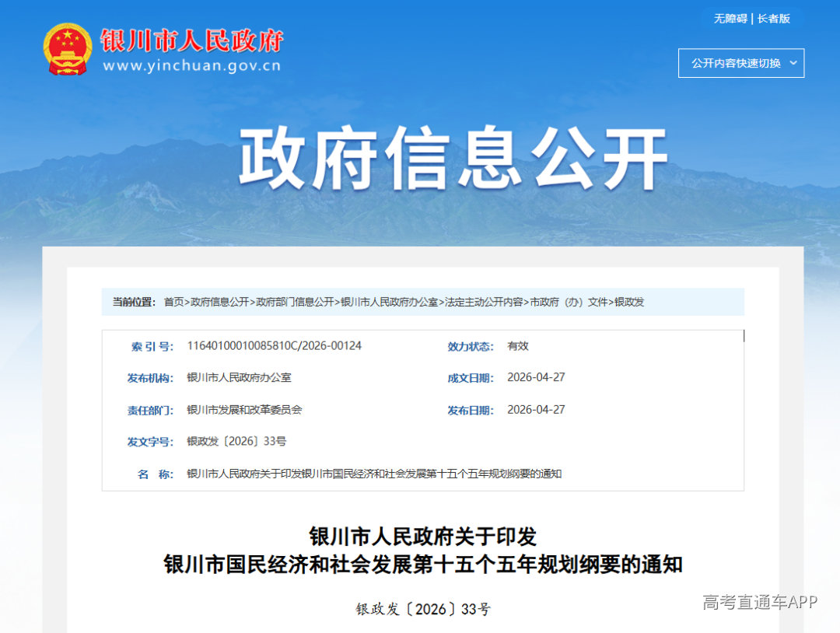
Task: Click the 发布日期 field label
Action: 471,411
